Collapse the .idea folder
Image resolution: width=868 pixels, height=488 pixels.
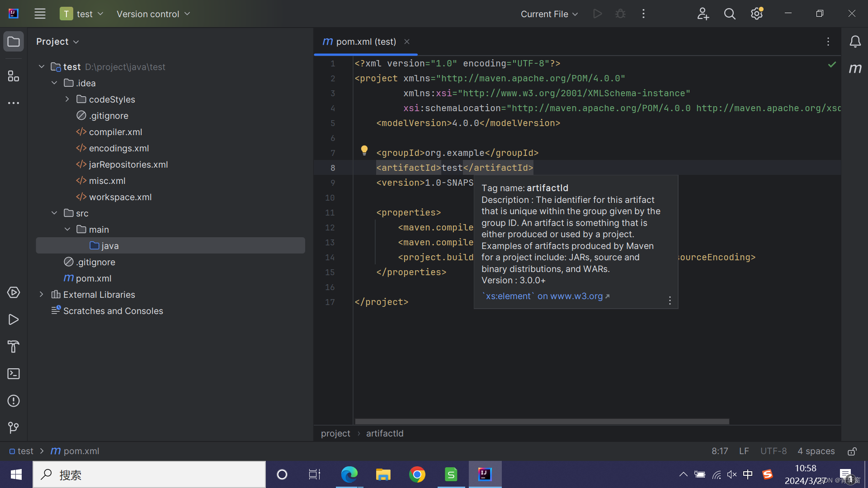(54, 83)
